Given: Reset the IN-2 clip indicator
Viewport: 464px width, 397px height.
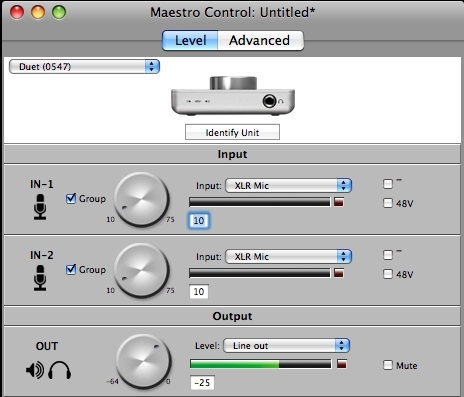Looking at the screenshot, I should 339,273.
